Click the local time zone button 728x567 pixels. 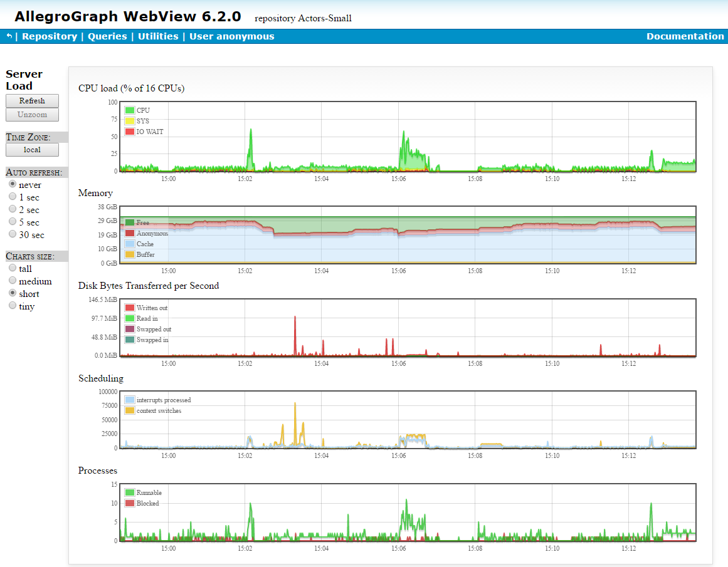pyautogui.click(x=32, y=150)
